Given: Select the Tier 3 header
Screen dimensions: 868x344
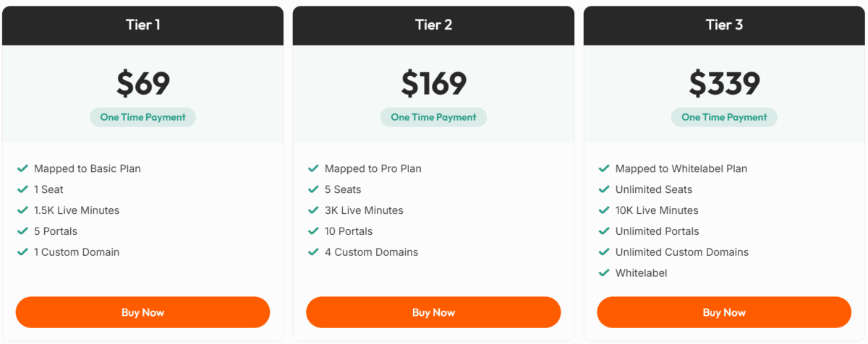Looking at the screenshot, I should [724, 25].
